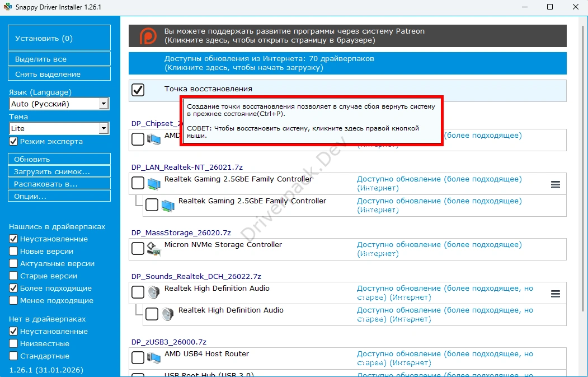This screenshot has height=377, width=588.
Task: Click the Micron NVMe Storage Controller name
Action: (223, 244)
